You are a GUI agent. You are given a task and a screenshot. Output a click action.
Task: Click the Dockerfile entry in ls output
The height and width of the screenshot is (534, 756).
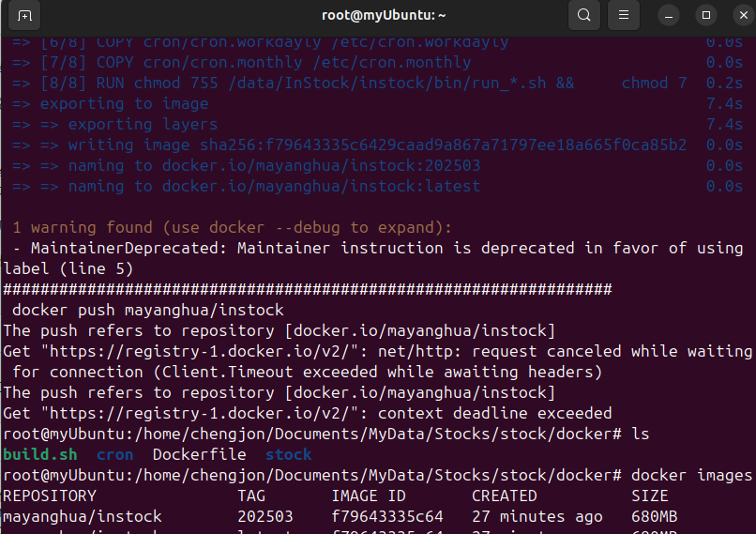[x=200, y=454]
